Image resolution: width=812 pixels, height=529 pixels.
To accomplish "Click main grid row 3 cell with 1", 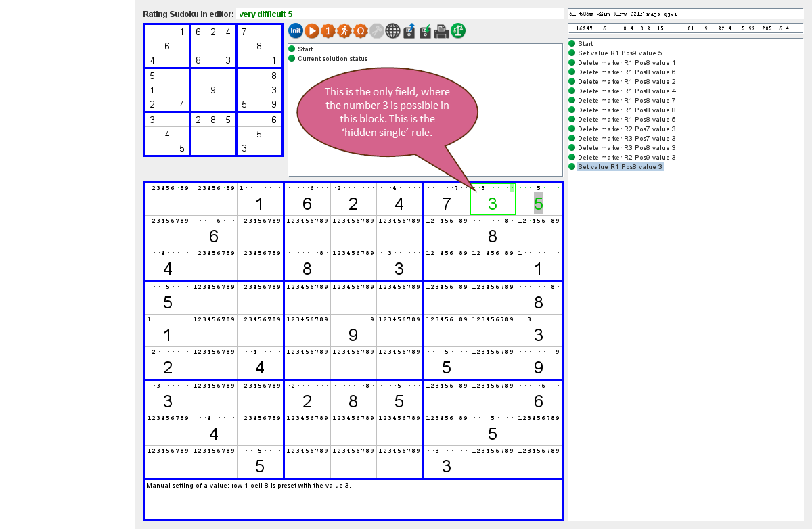I will pyautogui.click(x=539, y=264).
